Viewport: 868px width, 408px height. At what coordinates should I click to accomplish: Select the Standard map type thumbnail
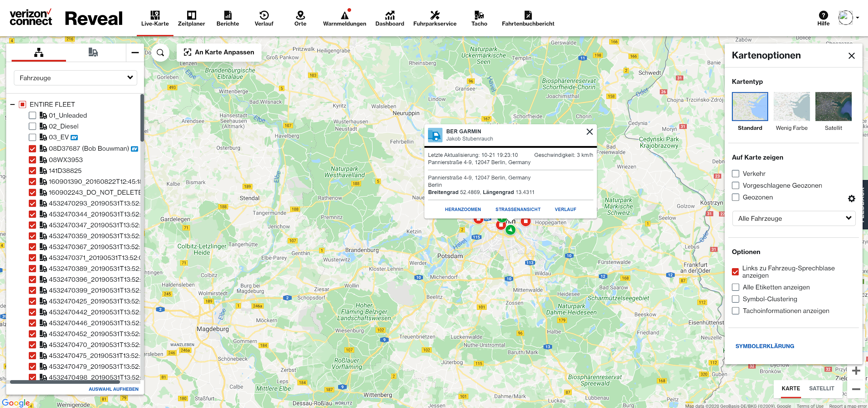coord(750,107)
